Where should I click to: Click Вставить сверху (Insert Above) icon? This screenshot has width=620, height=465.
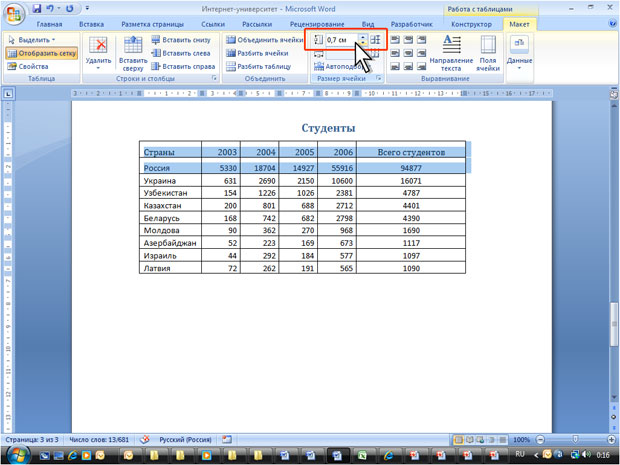[x=132, y=46]
